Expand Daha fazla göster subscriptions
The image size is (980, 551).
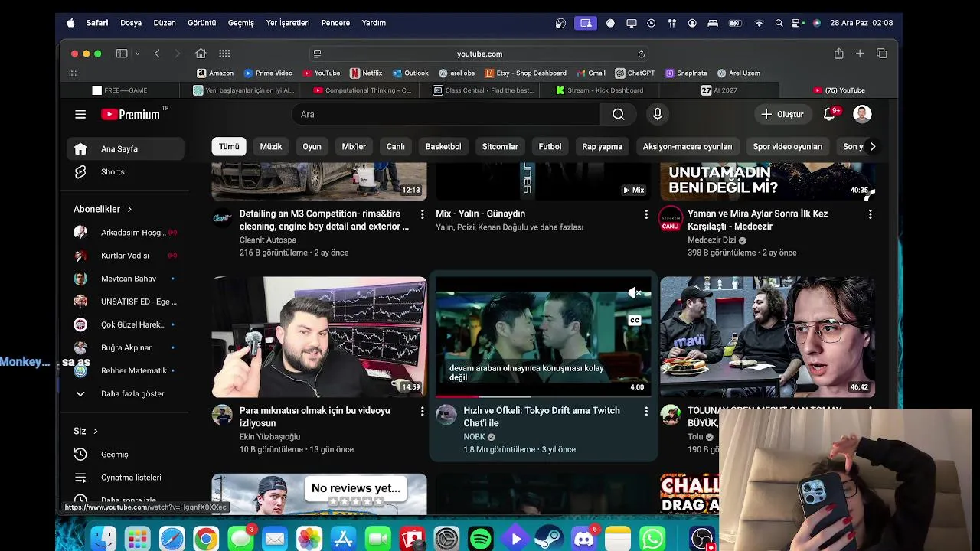pos(126,394)
